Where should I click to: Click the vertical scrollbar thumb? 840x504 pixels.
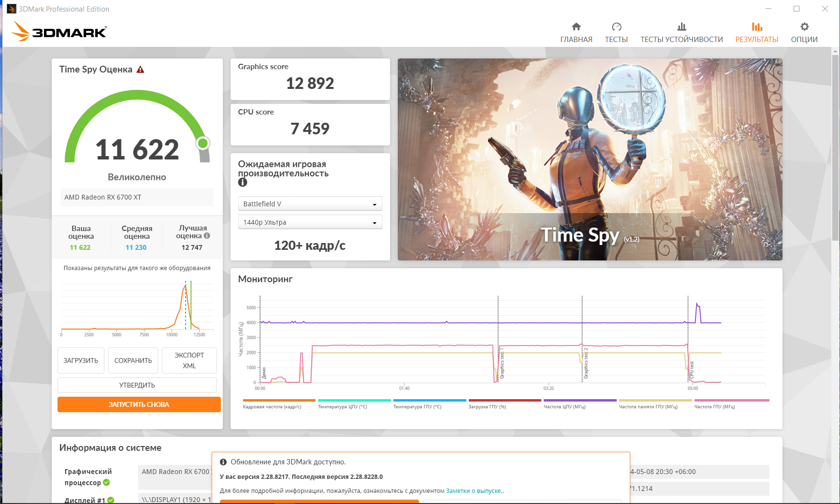click(835, 147)
